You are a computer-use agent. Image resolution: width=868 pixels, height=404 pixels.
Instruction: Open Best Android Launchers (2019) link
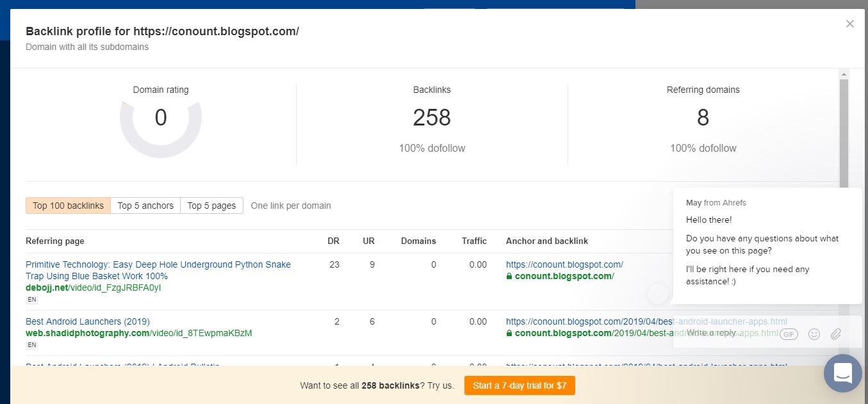pyautogui.click(x=88, y=321)
